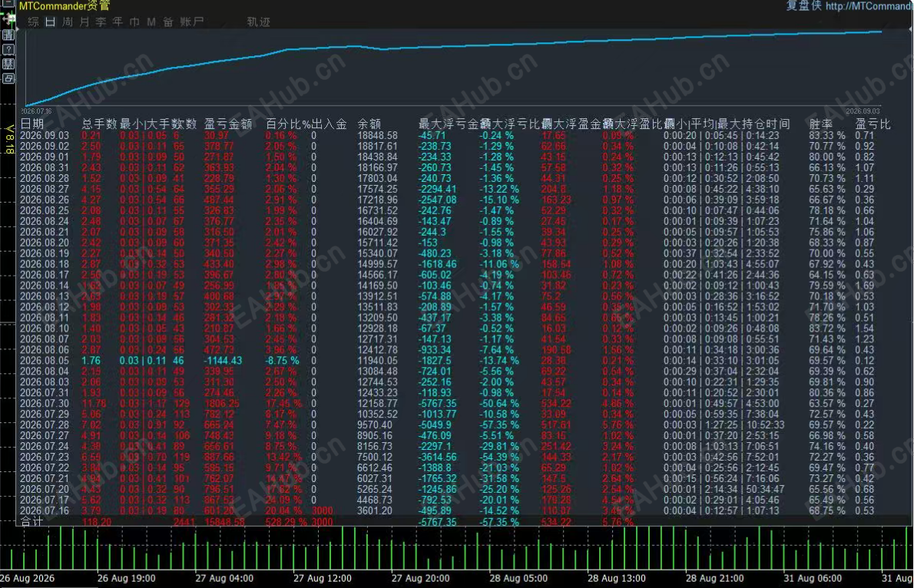Select the 日 daily tab

(50, 22)
